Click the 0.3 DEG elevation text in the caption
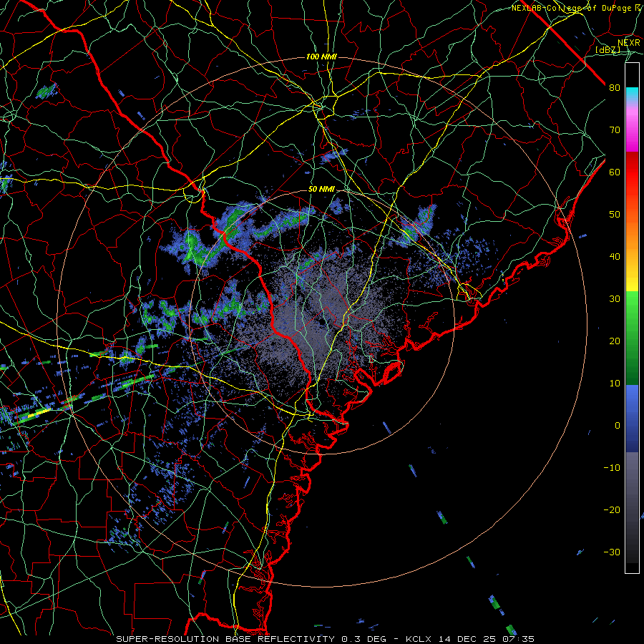The image size is (644, 644). coord(364,639)
